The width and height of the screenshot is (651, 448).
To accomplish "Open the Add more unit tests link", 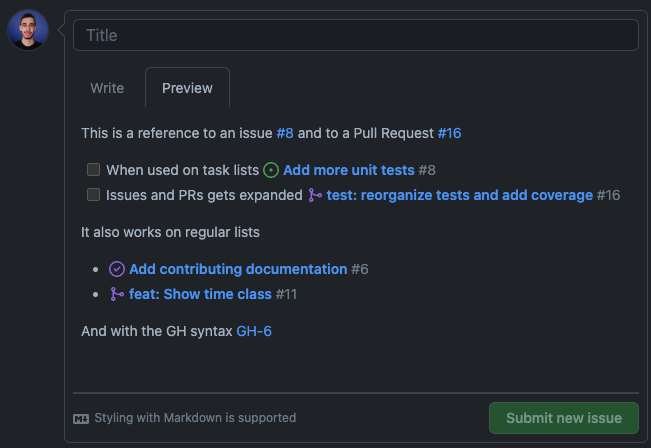I will 348,170.
